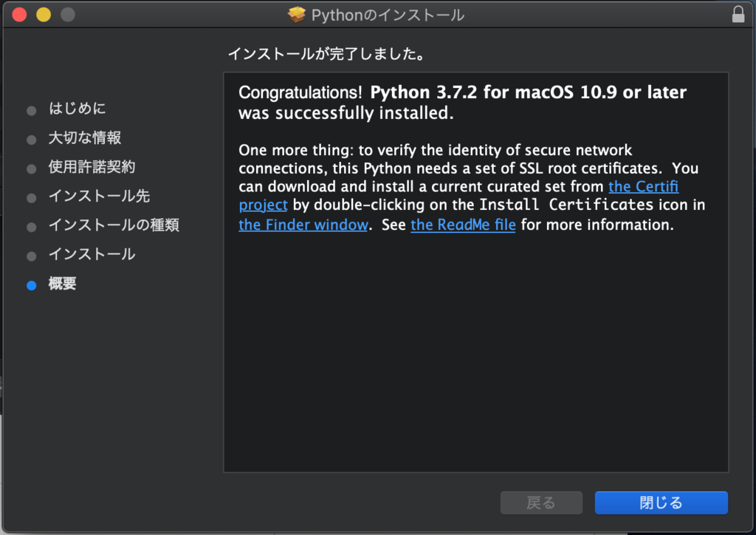Click the bullet beside はじめに
Screen dimensions: 756x535
(x=30, y=110)
